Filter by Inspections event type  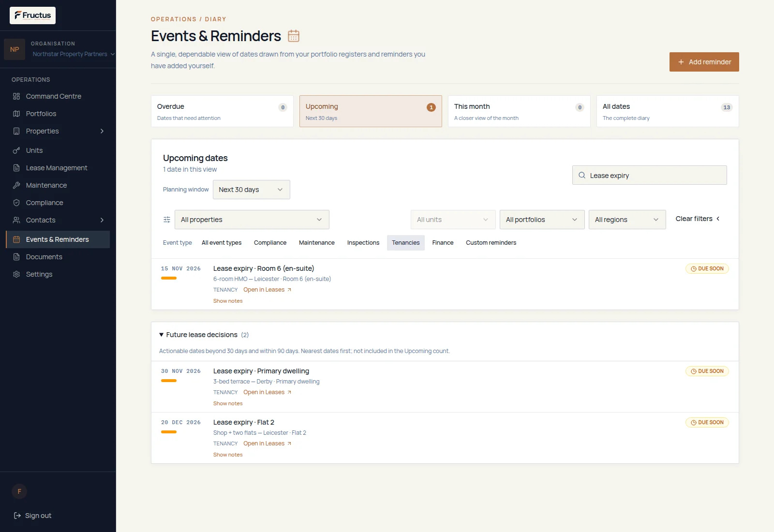click(x=363, y=243)
